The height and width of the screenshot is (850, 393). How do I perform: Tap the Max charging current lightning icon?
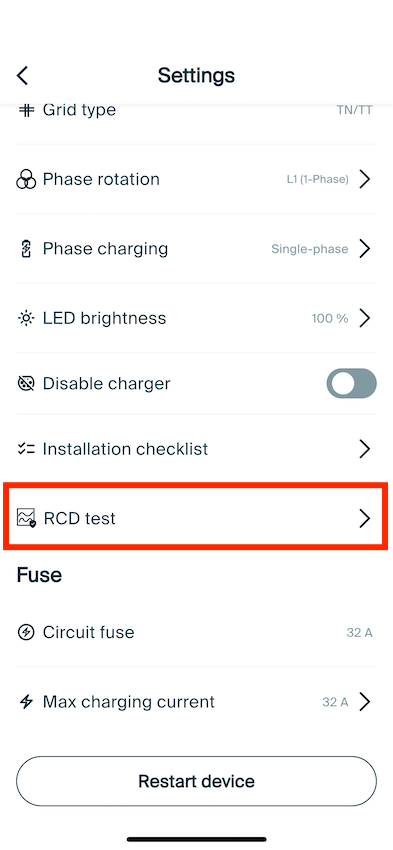click(25, 702)
